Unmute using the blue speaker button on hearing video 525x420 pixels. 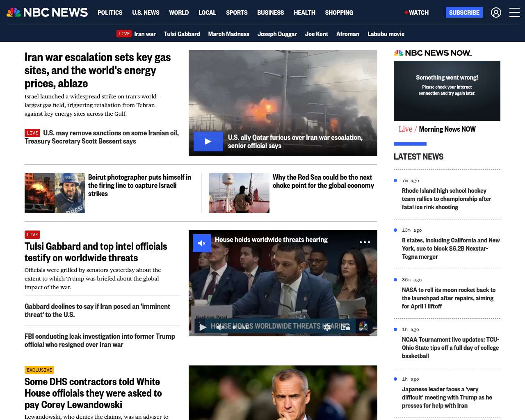click(x=202, y=243)
